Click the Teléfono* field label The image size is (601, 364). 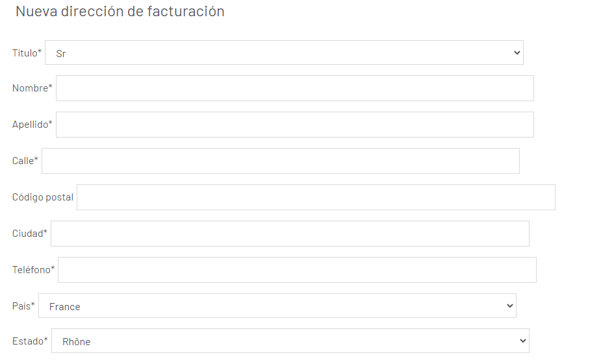click(33, 270)
